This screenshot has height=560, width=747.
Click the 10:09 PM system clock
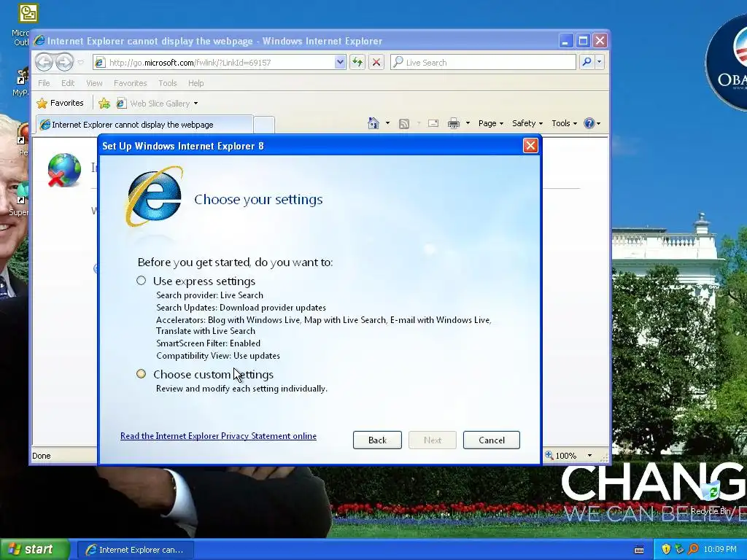click(x=720, y=550)
